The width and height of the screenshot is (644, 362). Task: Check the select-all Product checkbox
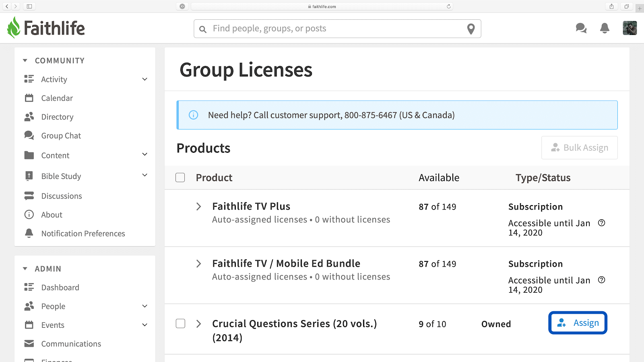pyautogui.click(x=180, y=177)
